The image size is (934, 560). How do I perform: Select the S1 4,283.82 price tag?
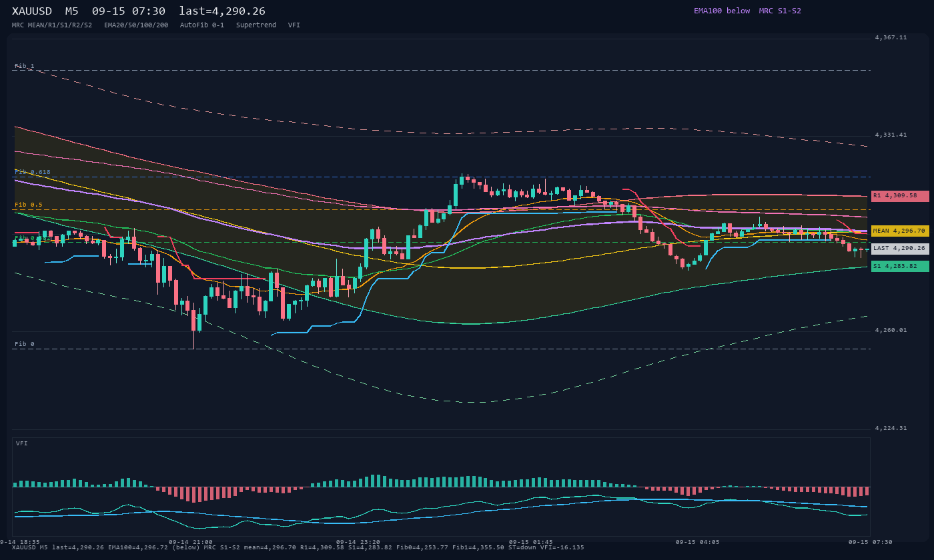[900, 266]
